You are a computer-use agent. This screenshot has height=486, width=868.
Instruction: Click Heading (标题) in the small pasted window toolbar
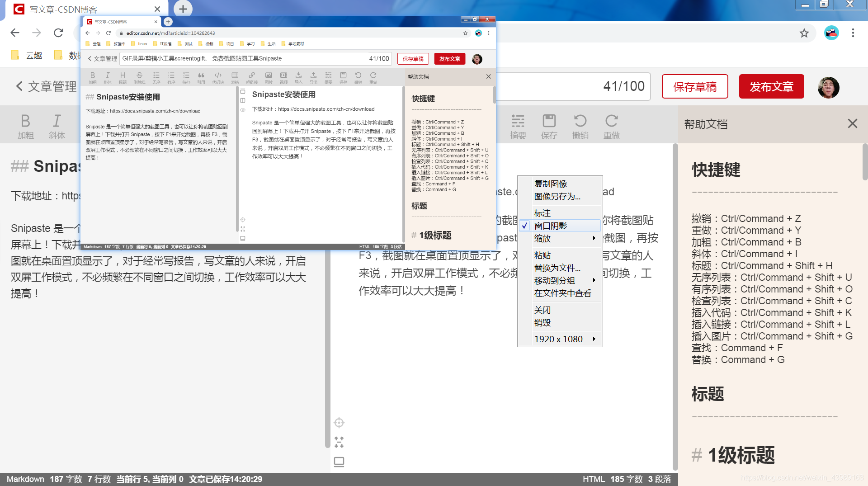tap(123, 77)
